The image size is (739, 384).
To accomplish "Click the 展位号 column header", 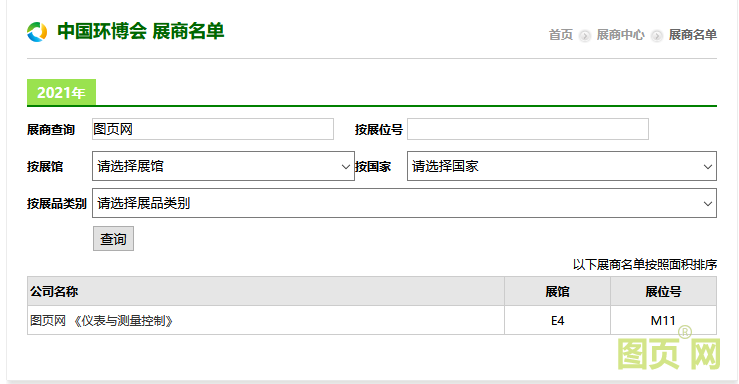I will click(x=664, y=291).
